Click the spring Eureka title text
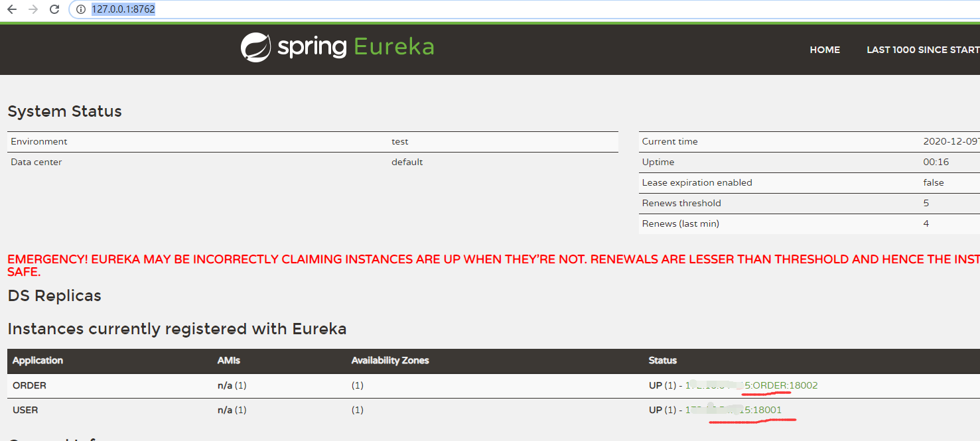Viewport: 980px width, 441px height. [356, 47]
